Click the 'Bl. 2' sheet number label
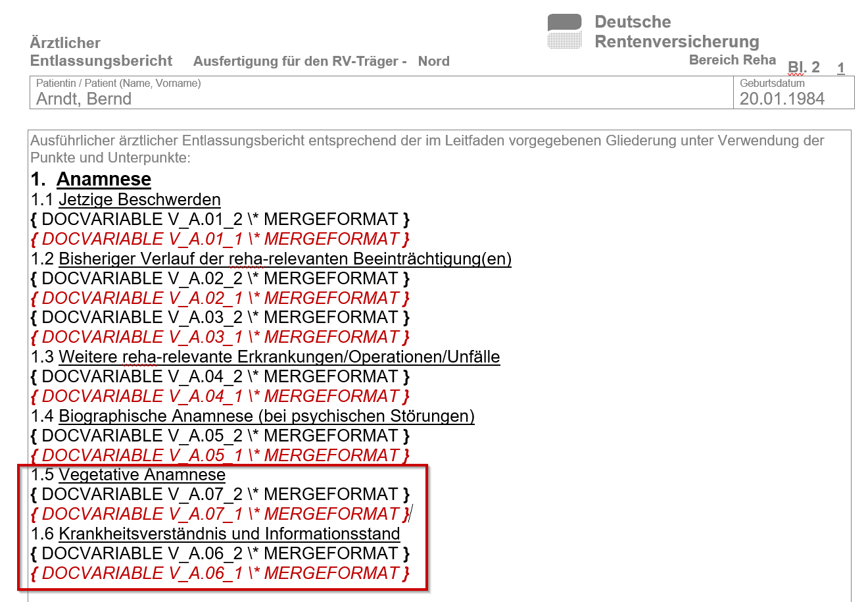Image resolution: width=868 pixels, height=602 pixels. point(804,67)
